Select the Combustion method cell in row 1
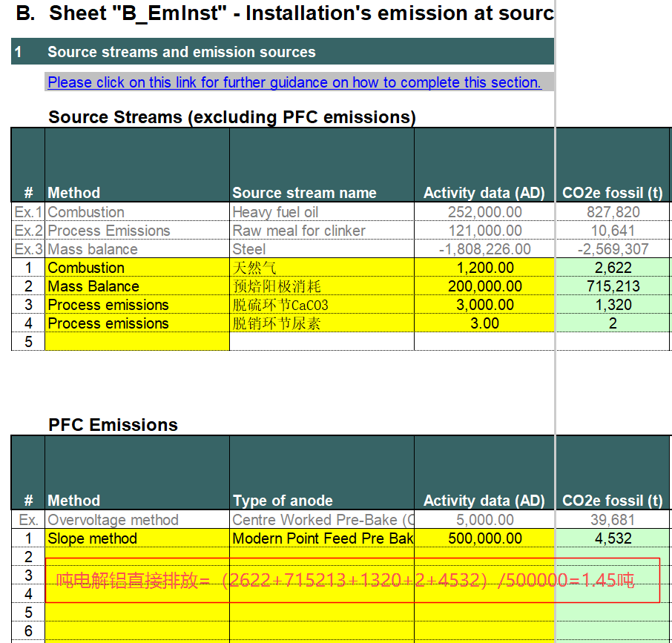The height and width of the screenshot is (643, 672). (137, 268)
